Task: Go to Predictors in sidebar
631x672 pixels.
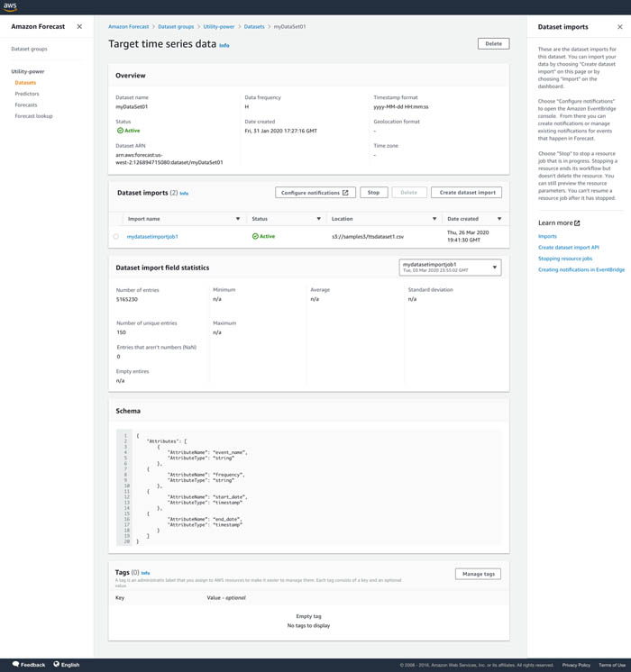Action: (27, 94)
